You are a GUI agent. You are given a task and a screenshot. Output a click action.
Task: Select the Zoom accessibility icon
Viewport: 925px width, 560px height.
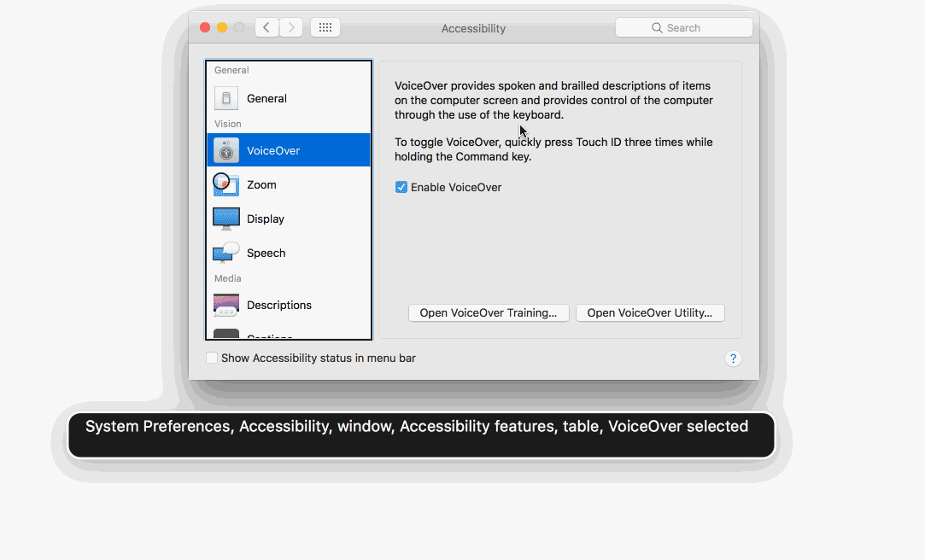[225, 184]
